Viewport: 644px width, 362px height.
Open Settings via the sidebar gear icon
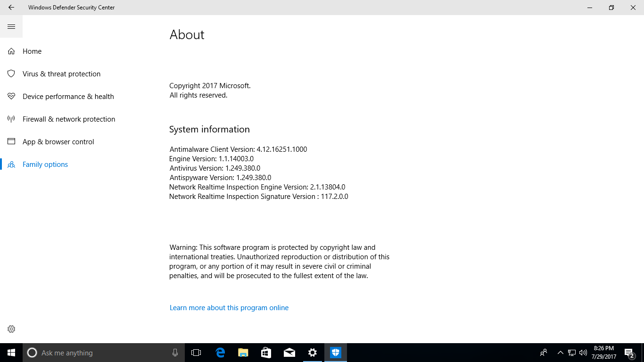click(11, 329)
